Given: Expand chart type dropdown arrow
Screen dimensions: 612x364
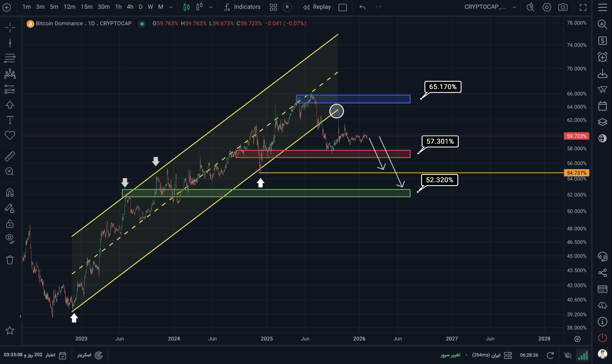Looking at the screenshot, I should click(211, 7).
